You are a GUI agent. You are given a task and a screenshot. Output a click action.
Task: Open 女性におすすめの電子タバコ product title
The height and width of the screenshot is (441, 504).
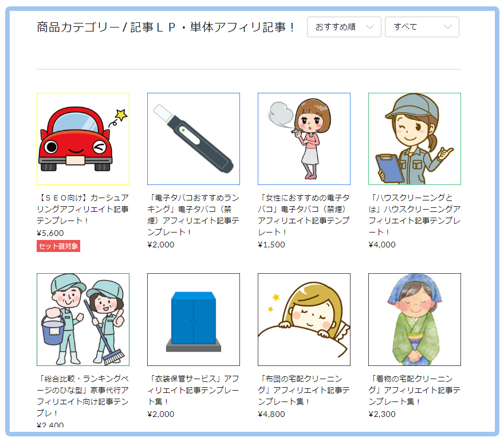pyautogui.click(x=304, y=215)
